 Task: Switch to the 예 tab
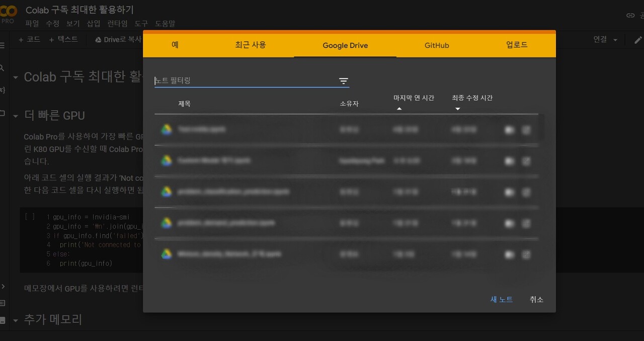pyautogui.click(x=175, y=45)
